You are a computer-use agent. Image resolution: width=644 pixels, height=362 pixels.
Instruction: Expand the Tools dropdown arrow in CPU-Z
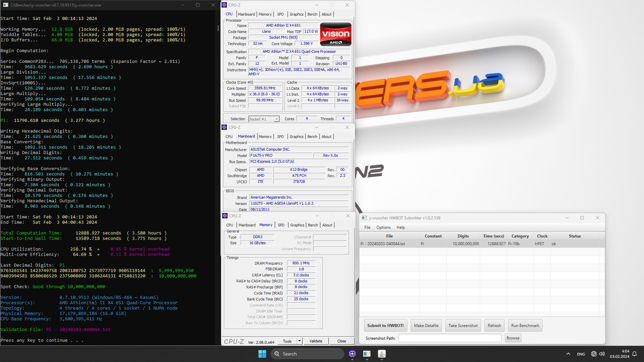[300, 341]
